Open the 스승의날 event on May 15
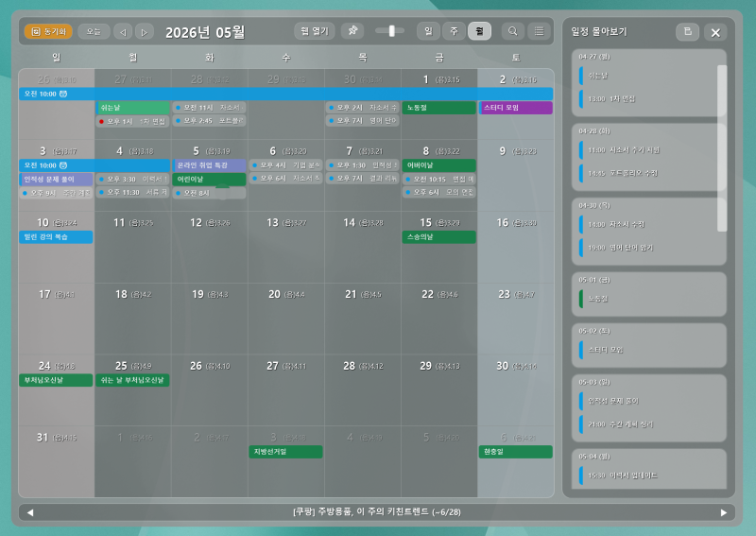 coord(439,237)
